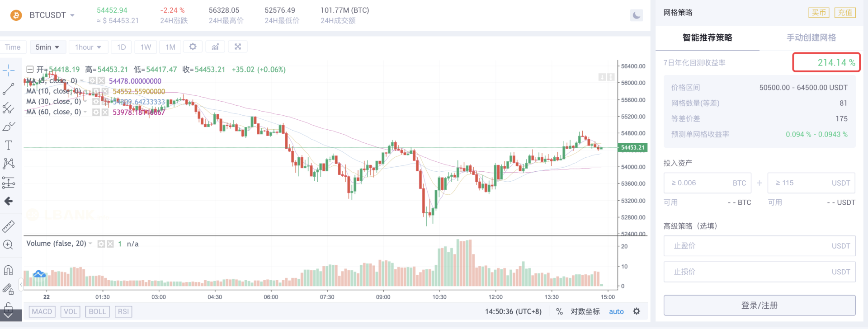Toggle dark mode with the moon icon
This screenshot has width=868, height=329.
pos(636,15)
